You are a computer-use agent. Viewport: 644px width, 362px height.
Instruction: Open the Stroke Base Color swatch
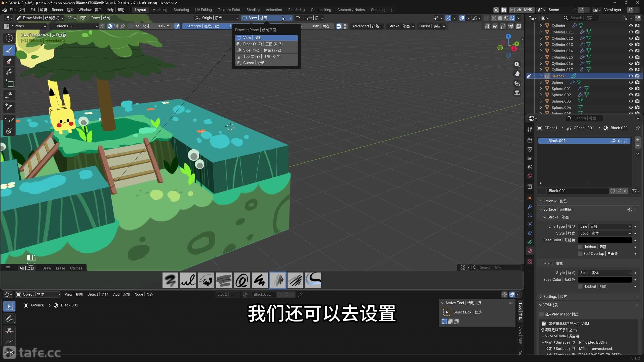(605, 240)
